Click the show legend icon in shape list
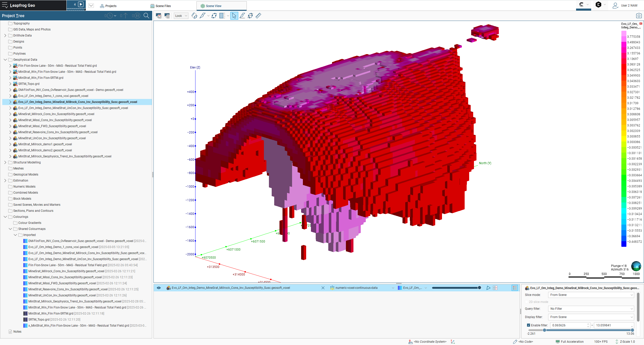 pyautogui.click(x=515, y=288)
